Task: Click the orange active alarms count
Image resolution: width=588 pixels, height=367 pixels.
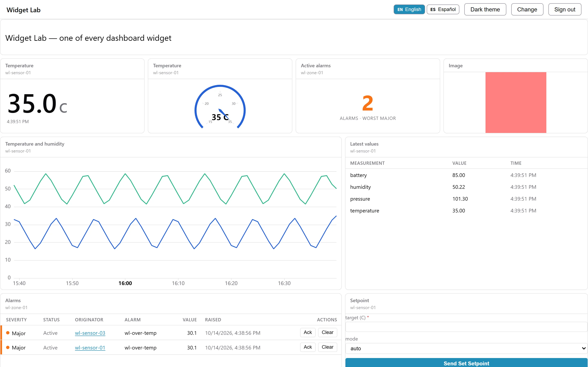Action: coord(368,103)
